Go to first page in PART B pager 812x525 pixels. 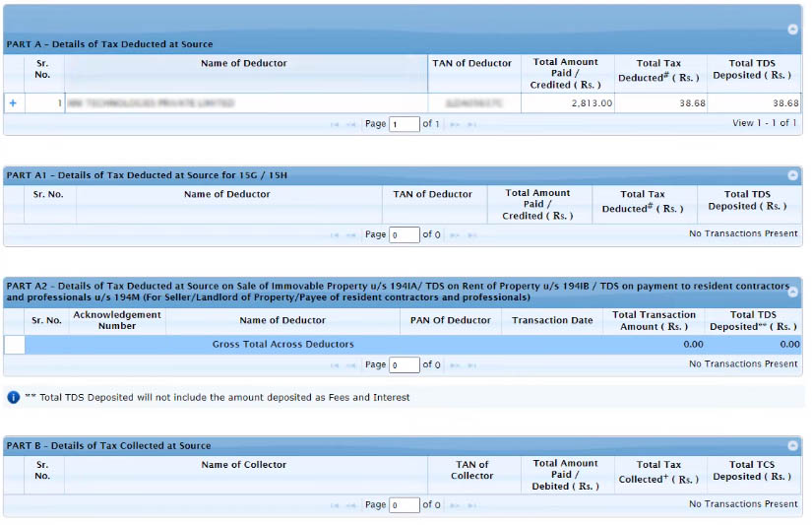click(335, 505)
